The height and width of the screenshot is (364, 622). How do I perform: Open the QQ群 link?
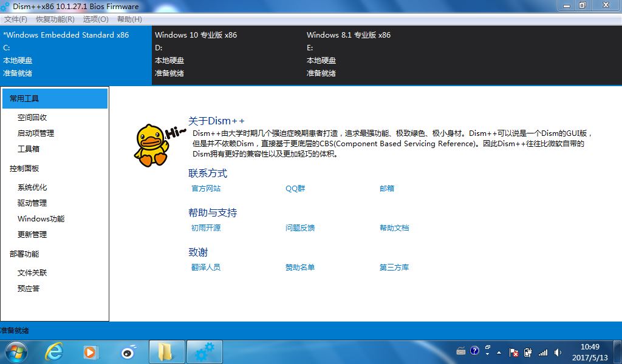tap(295, 189)
